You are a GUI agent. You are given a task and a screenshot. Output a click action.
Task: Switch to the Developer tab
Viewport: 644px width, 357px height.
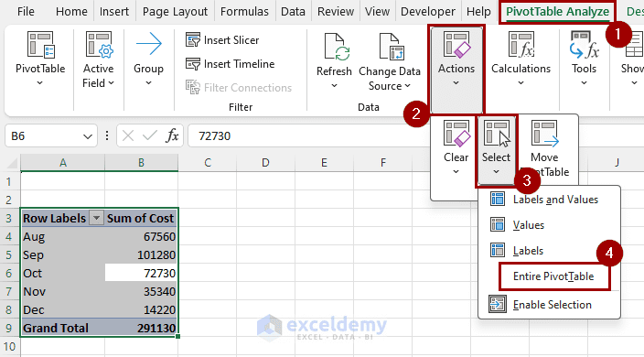click(428, 12)
